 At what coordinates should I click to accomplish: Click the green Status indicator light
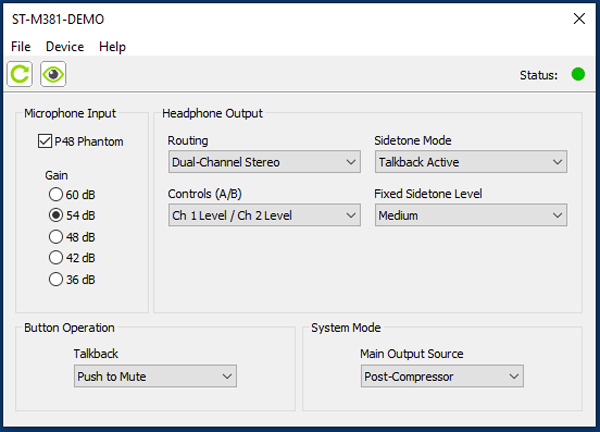tap(577, 74)
